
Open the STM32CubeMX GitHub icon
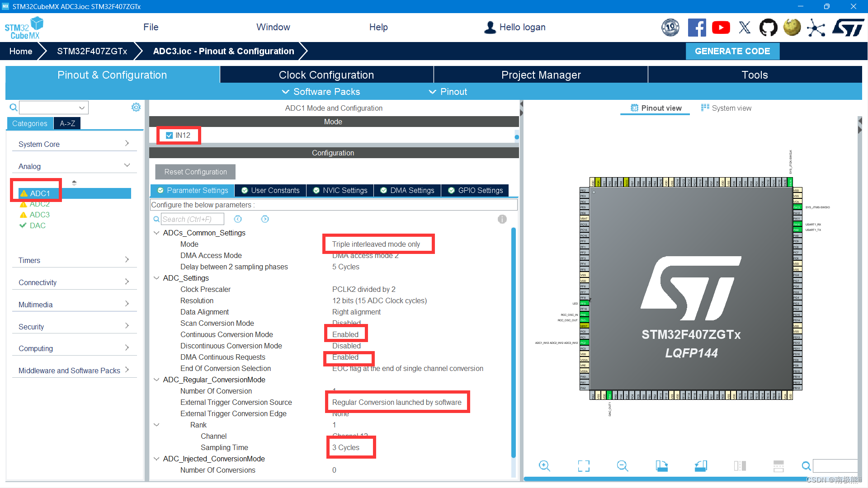[769, 27]
